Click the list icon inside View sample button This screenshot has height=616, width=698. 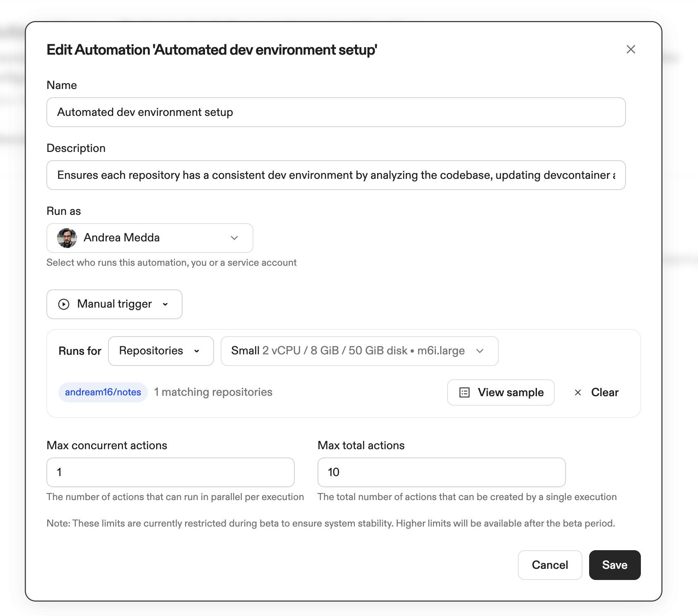pyautogui.click(x=464, y=392)
